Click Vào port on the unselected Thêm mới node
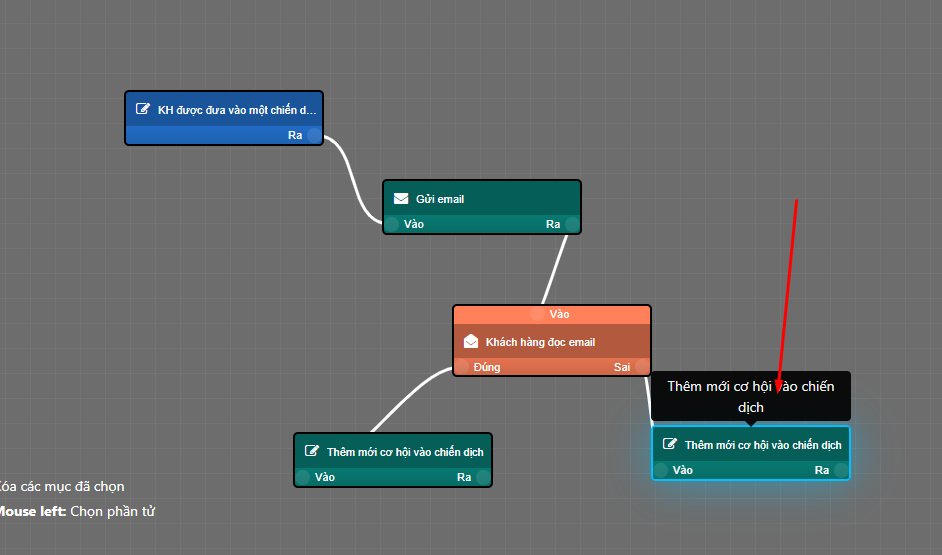Viewport: 942px width, 555px height. (303, 477)
